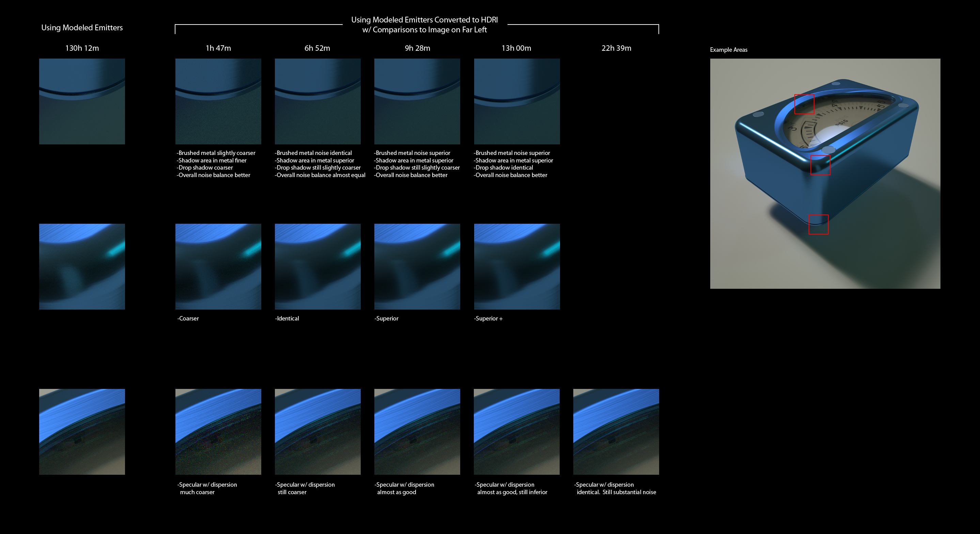
Task: Select the specular thumbnail under 22h 39m
Action: (x=616, y=431)
